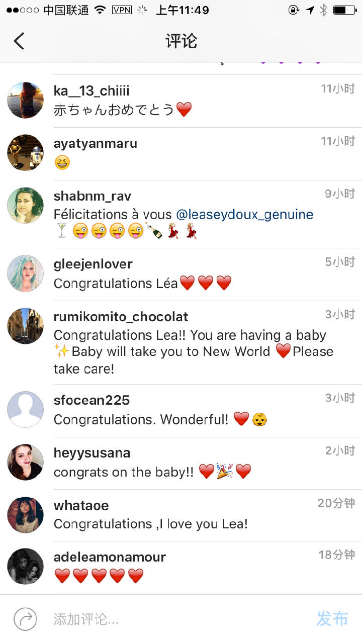Open rumikomito_chocolat profile picture
The image size is (362, 644).
coord(25,326)
